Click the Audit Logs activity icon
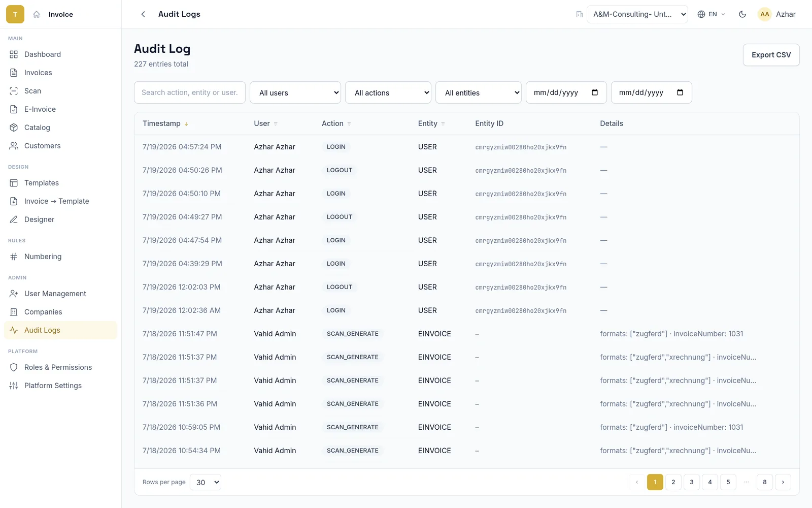Screen dimensions: 812x508 [14, 330]
